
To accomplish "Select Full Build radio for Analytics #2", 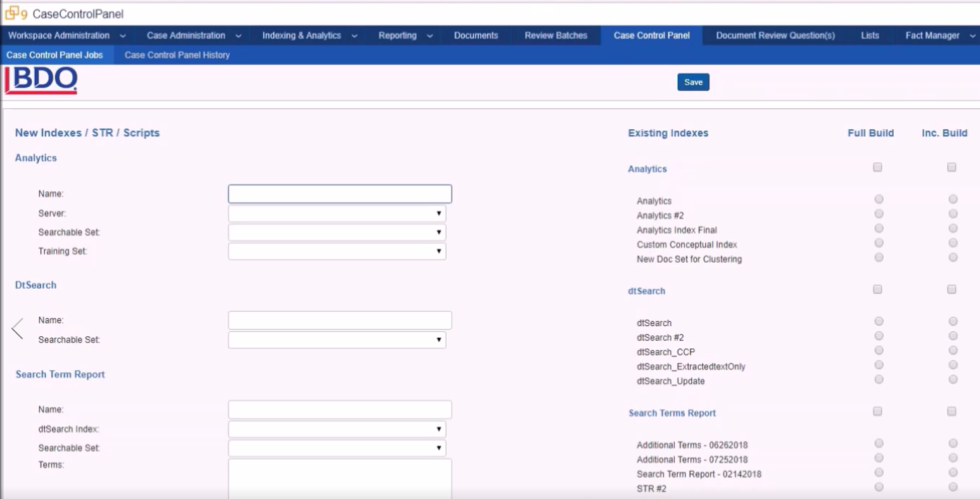I will tap(879, 214).
